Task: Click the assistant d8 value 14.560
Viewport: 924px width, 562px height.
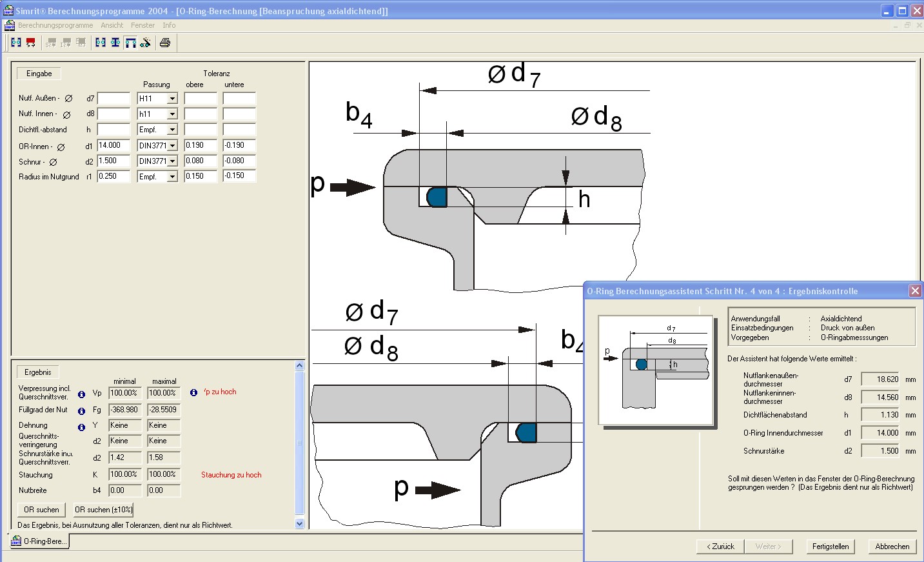Action: click(x=880, y=398)
